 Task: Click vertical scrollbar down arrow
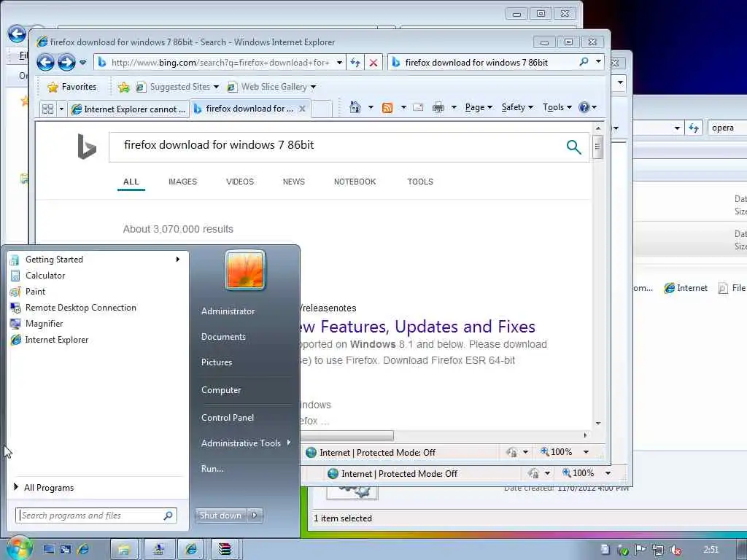(598, 424)
